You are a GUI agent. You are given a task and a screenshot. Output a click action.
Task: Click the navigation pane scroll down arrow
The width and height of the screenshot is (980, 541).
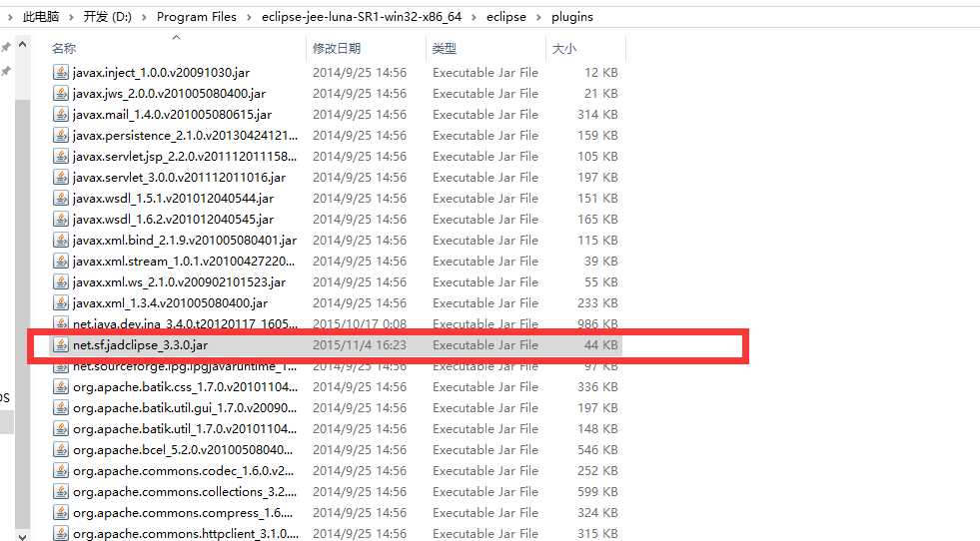(23, 535)
